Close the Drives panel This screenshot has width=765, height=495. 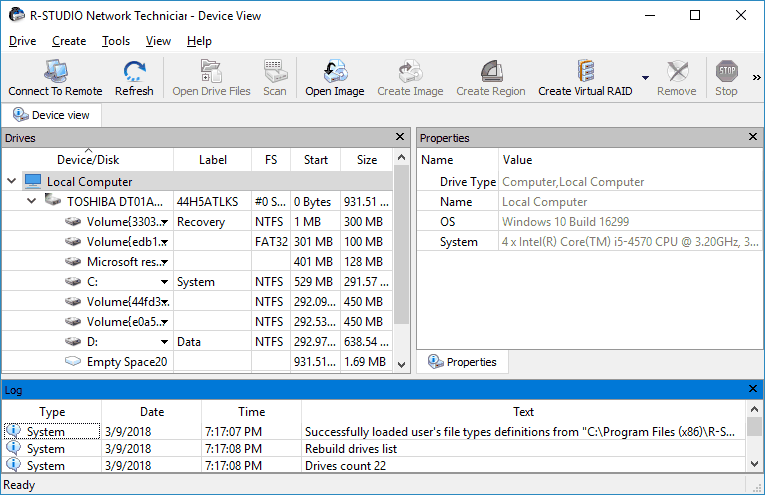pos(400,137)
